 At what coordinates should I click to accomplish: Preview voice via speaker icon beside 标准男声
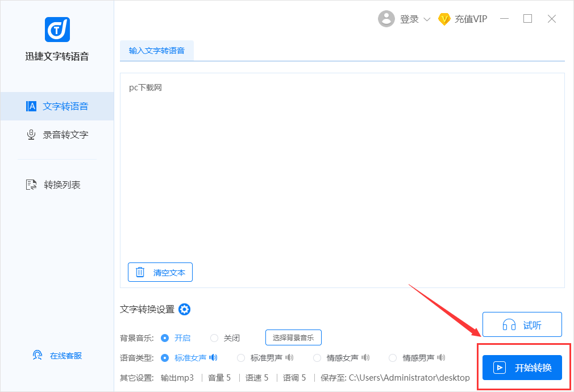[x=289, y=358]
